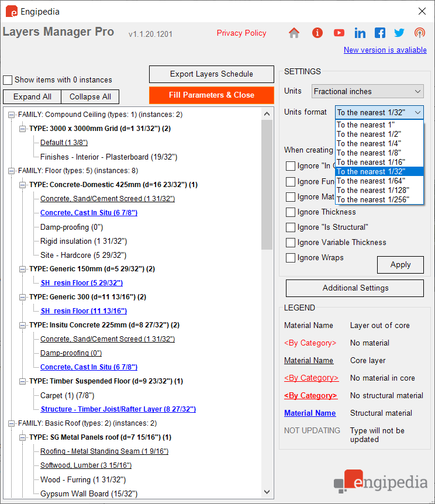Click the tree vertical scrollbar thumb
Viewport: 435px width, 504px height.
267,185
